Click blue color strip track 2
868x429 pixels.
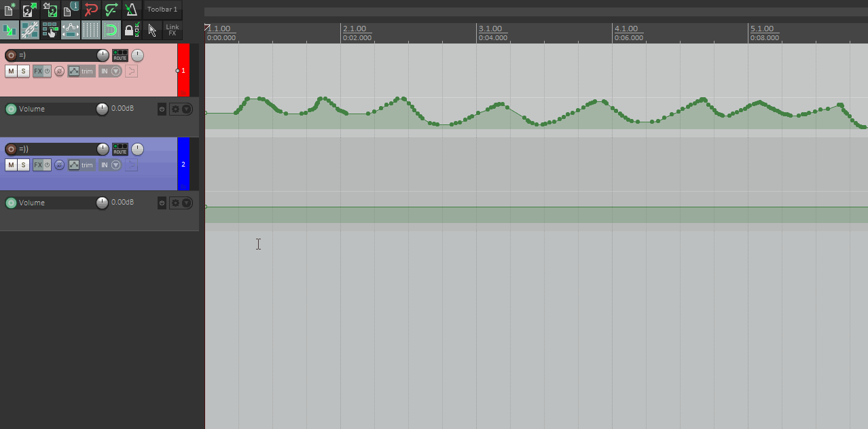click(183, 164)
